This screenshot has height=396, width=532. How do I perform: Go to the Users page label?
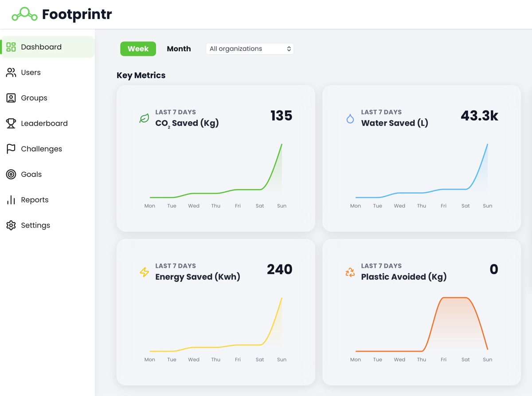(31, 72)
